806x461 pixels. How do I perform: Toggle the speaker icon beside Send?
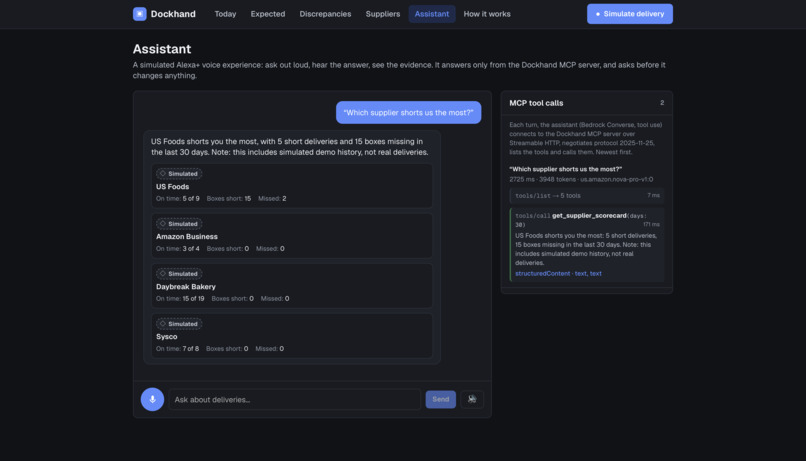[472, 399]
